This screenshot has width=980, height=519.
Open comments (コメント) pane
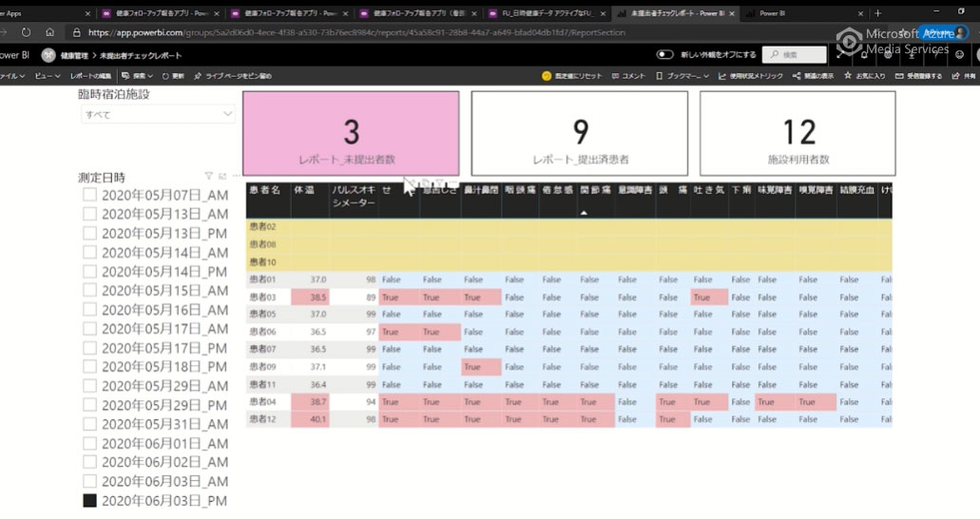click(x=628, y=76)
